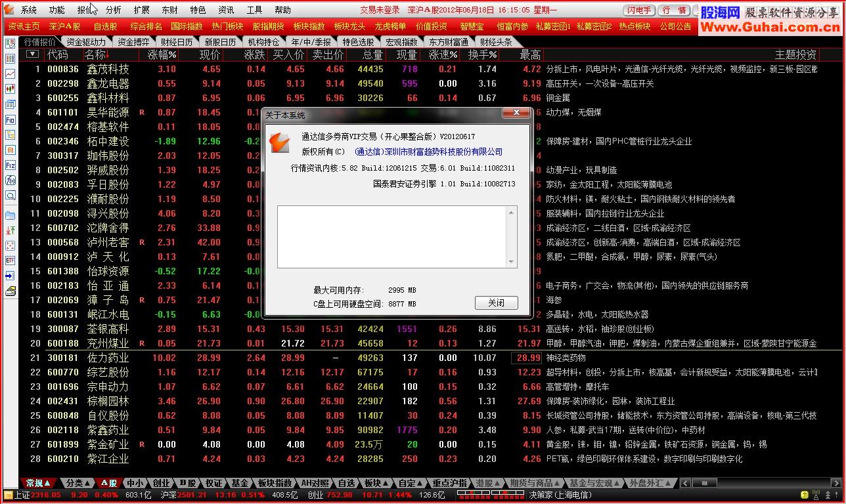Image resolution: width=846 pixels, height=504 pixels.
Task: Sort by the 涨幅% column header
Action: point(162,54)
